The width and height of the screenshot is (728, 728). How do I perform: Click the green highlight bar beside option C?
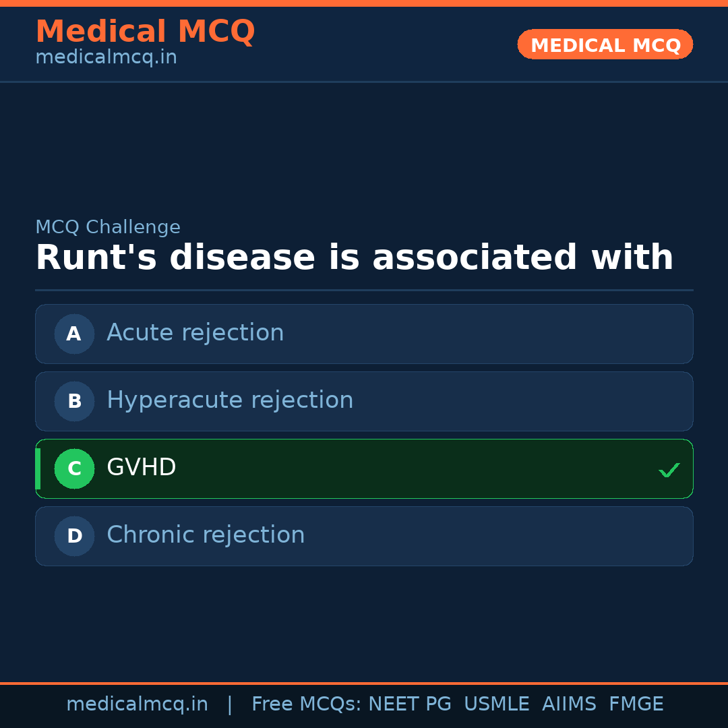click(x=37, y=468)
